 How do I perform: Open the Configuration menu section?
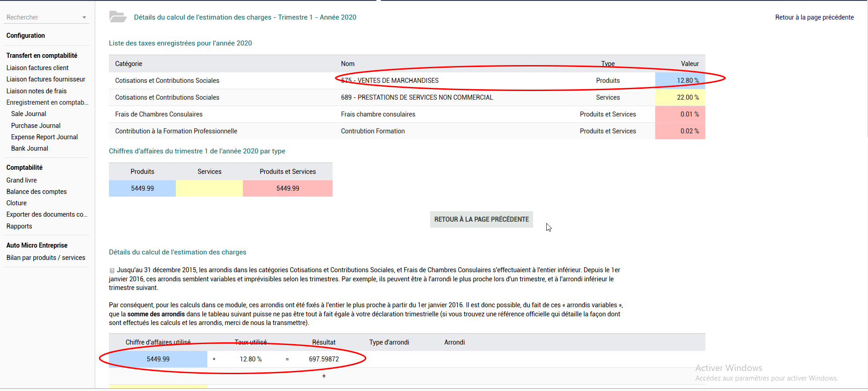[26, 36]
